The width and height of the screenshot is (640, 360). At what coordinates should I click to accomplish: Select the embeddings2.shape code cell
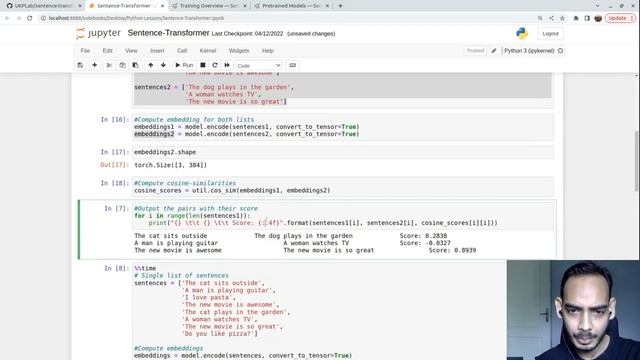pos(343,152)
